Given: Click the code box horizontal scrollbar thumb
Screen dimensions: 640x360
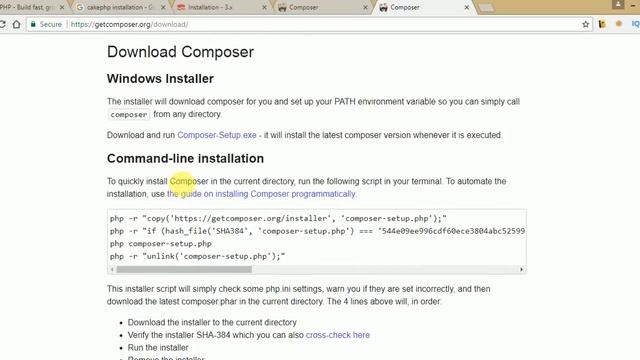Looking at the screenshot, I should point(184,269).
